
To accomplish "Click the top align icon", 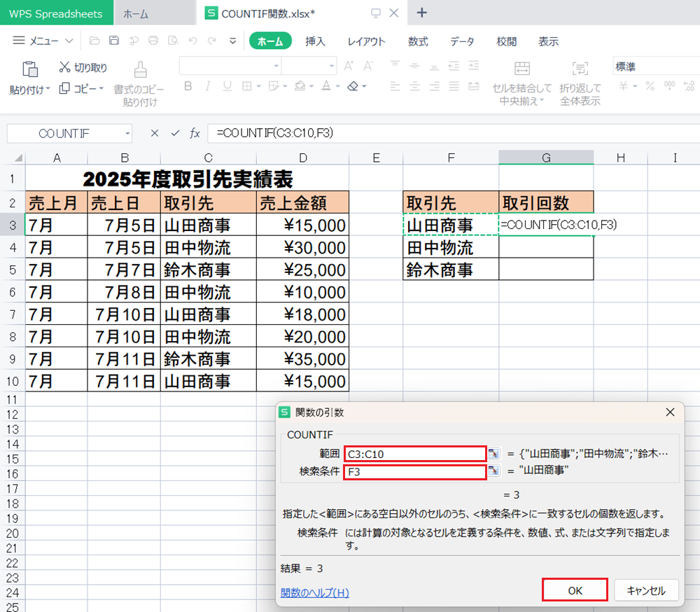I will (395, 66).
